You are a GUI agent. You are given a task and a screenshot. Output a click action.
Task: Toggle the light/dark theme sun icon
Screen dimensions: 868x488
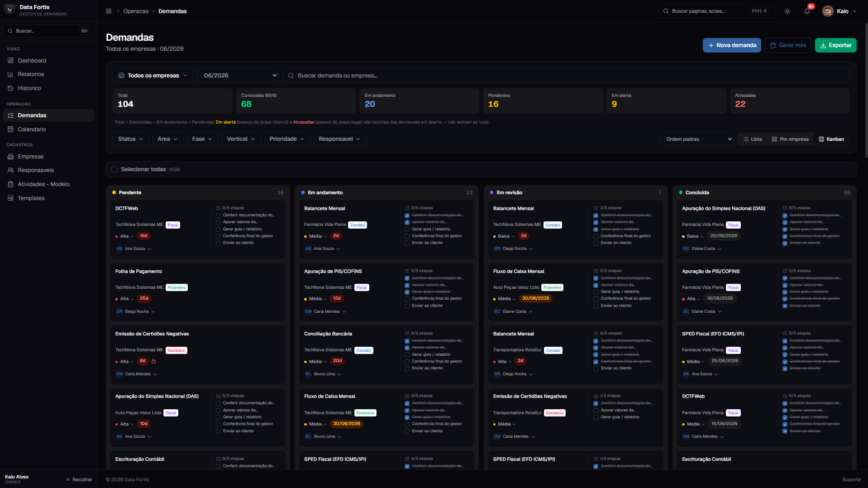click(x=787, y=11)
